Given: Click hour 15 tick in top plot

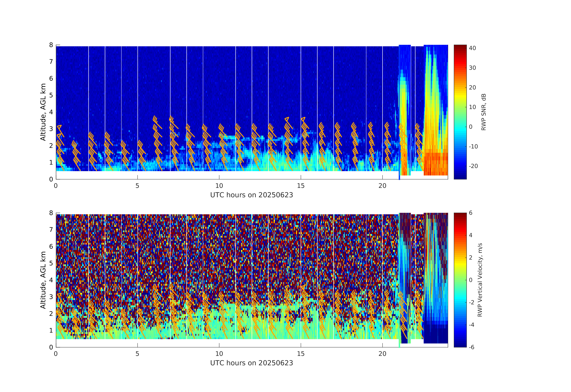Looking at the screenshot, I should tap(301, 186).
